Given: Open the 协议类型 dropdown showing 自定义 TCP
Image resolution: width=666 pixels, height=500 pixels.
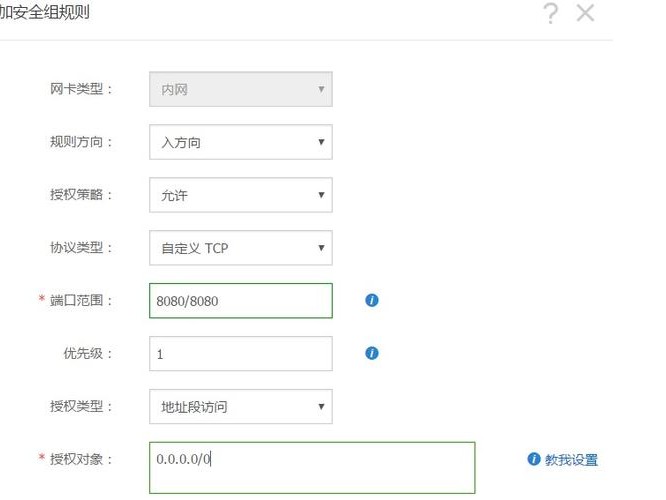Looking at the screenshot, I should click(x=241, y=248).
